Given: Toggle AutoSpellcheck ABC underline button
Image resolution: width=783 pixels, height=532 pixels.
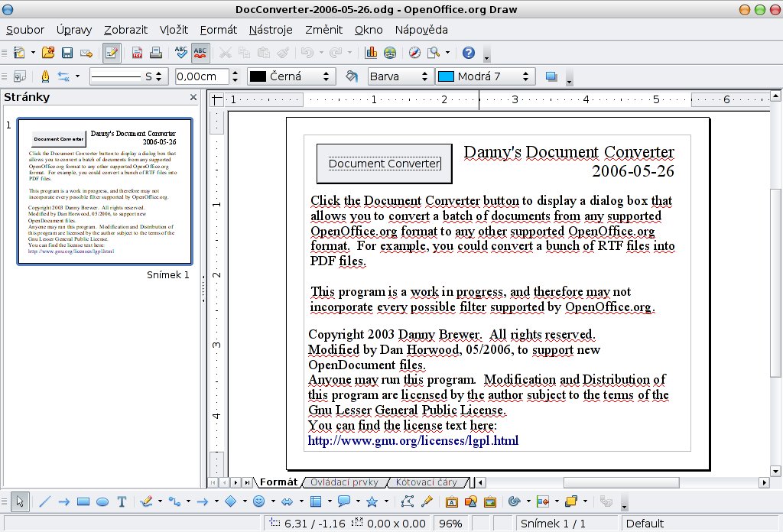Looking at the screenshot, I should [200, 53].
